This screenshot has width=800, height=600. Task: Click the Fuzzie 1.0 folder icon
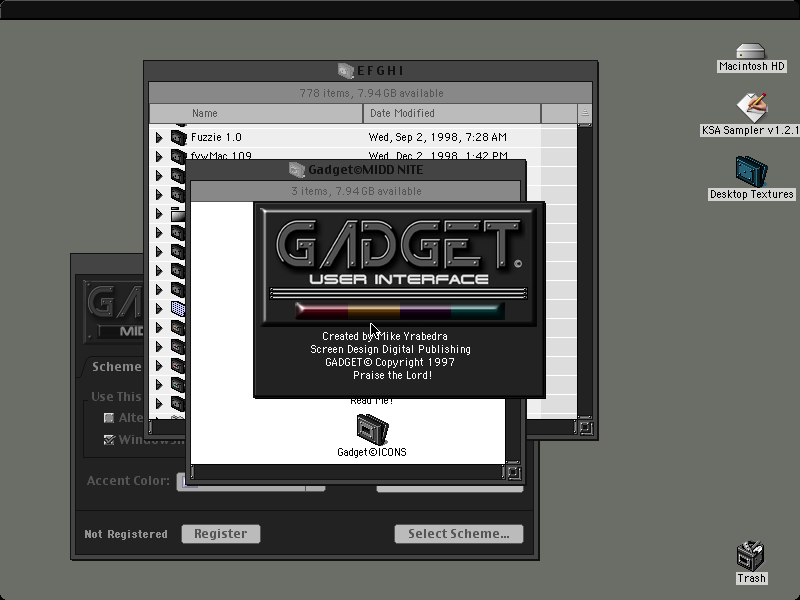click(x=178, y=137)
